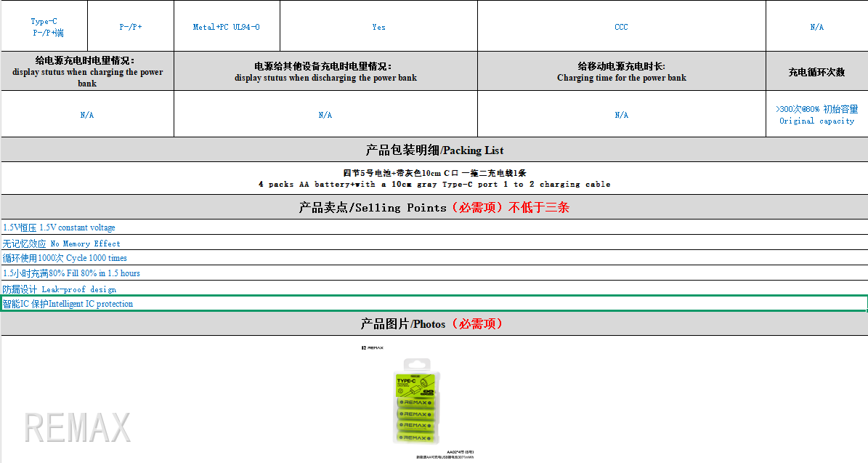Viewport: 868px width, 463px height.
Task: Click the N/A cell below the charging time header
Action: pyautogui.click(x=621, y=115)
